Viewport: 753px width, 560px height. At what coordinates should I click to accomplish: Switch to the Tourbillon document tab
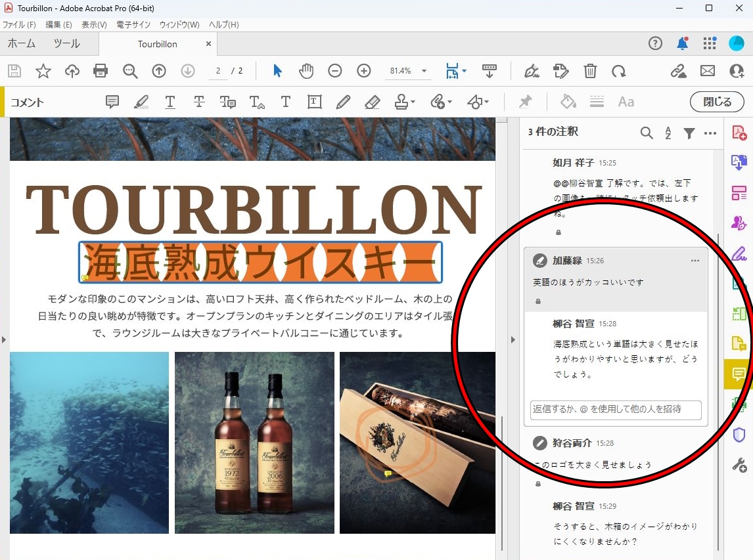(x=158, y=44)
